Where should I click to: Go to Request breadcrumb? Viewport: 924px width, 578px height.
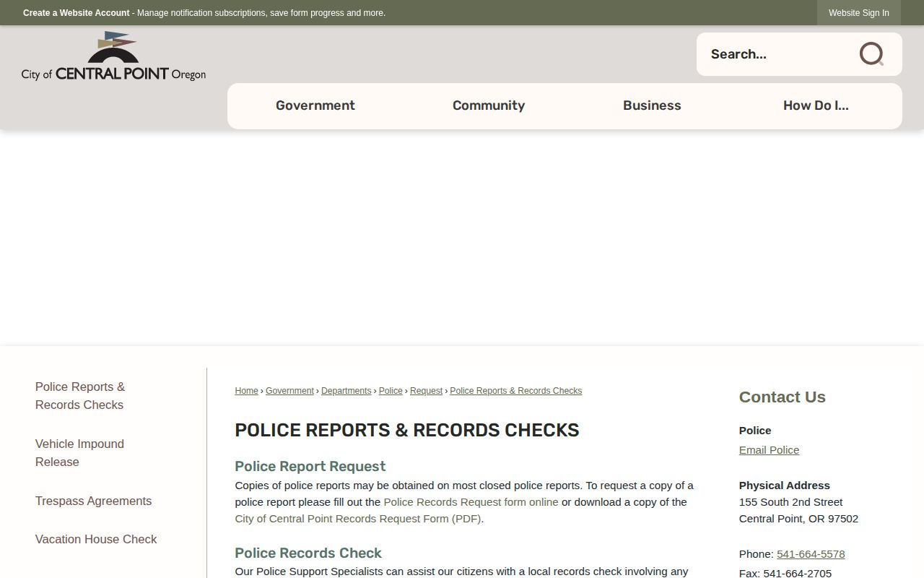pyautogui.click(x=426, y=391)
